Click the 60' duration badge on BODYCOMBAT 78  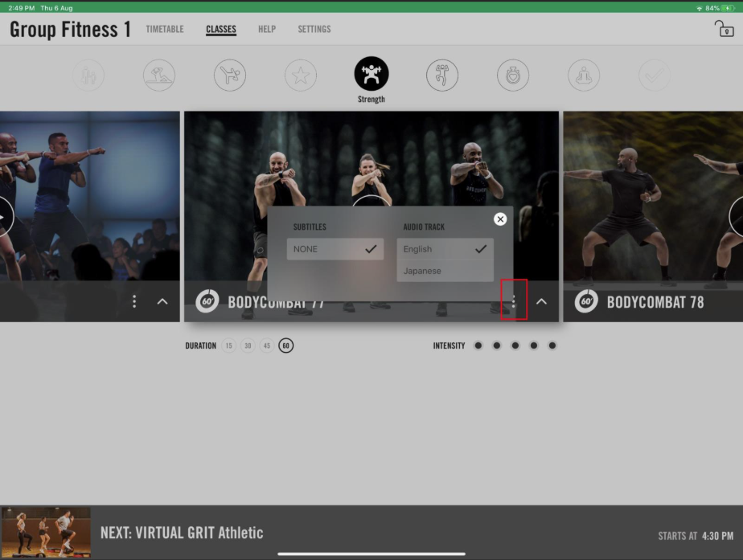[x=587, y=301]
